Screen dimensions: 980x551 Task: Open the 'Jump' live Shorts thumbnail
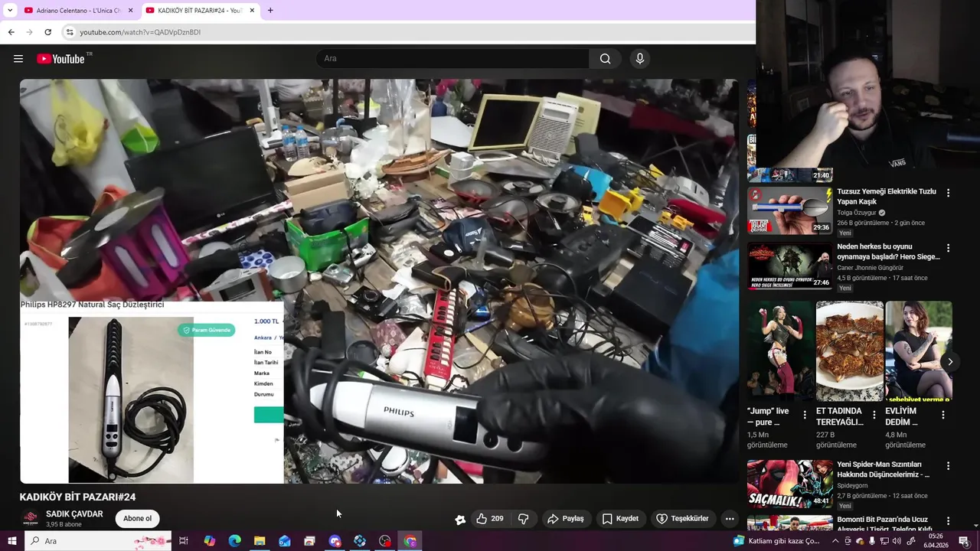[x=781, y=350]
